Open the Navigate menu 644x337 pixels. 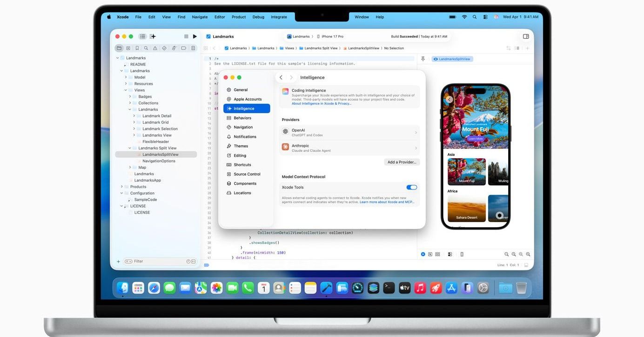200,17
